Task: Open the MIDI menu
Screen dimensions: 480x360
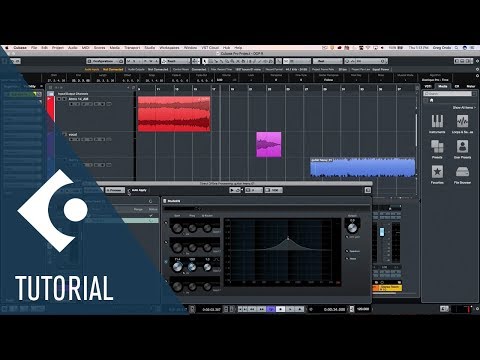Action: [85, 48]
